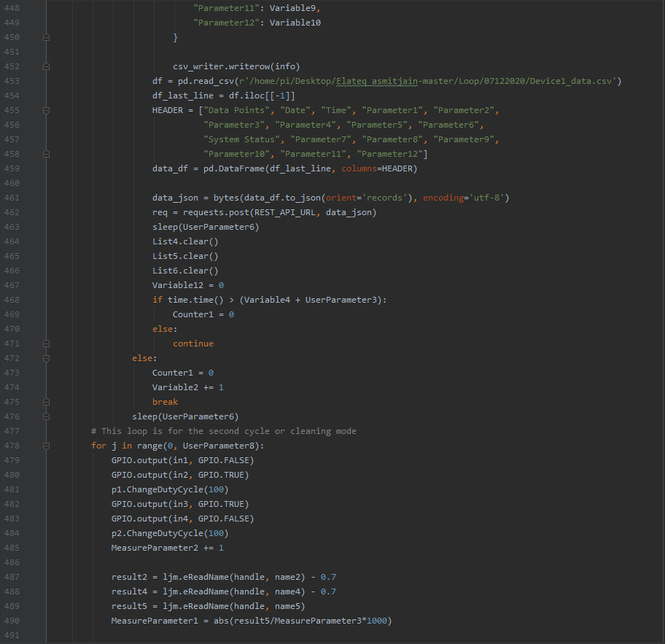Click the break keyword

165,402
